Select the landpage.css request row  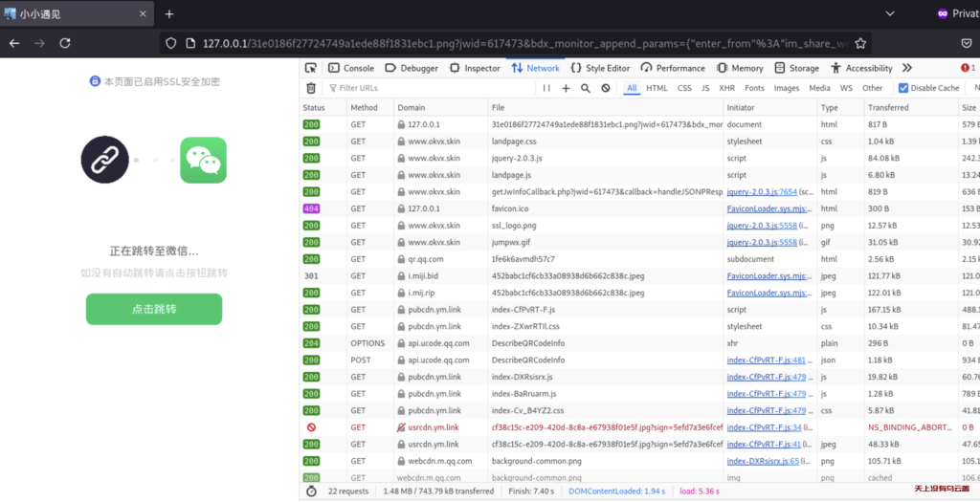click(x=640, y=142)
